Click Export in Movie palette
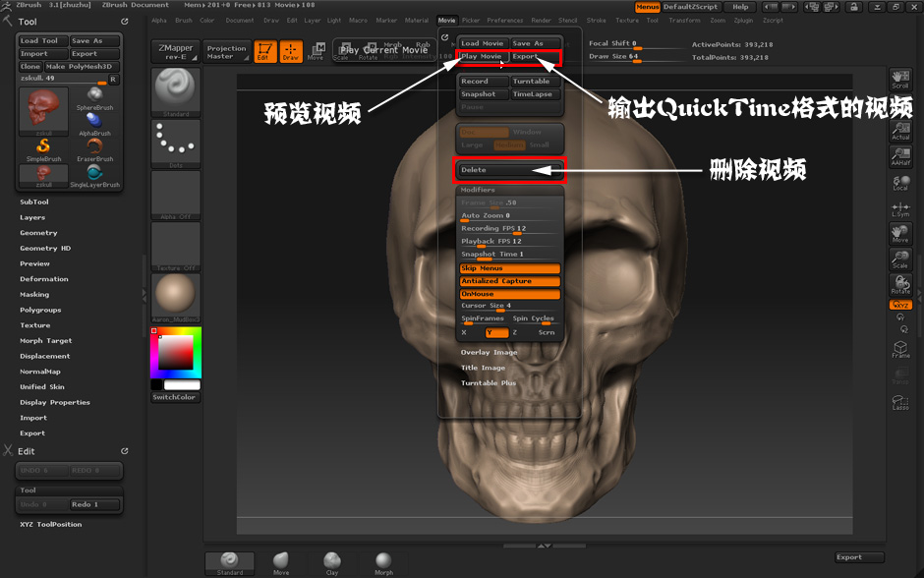Image resolution: width=924 pixels, height=578 pixels. [534, 57]
